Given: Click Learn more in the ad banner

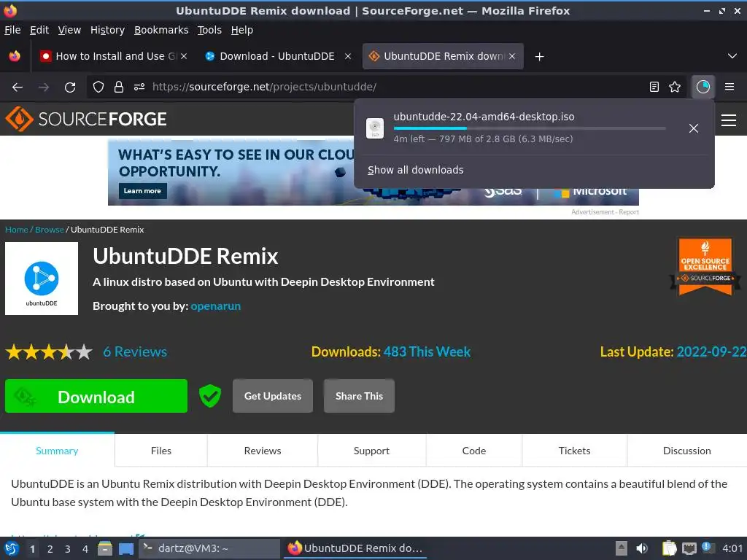Looking at the screenshot, I should (142, 191).
